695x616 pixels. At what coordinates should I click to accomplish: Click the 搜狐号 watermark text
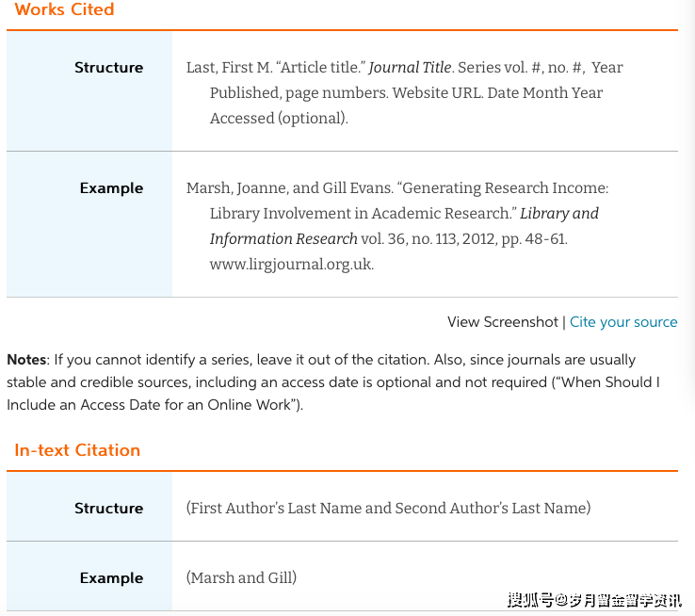(594, 601)
